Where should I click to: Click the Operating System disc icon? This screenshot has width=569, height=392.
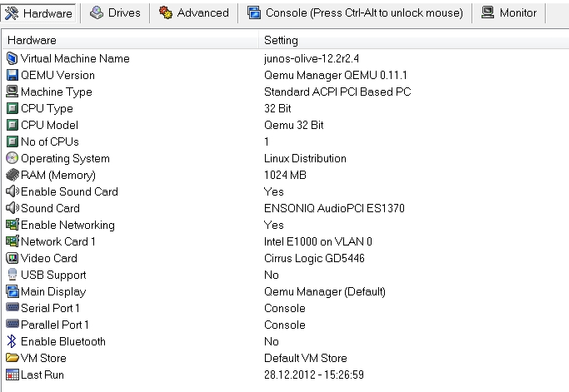[12, 158]
